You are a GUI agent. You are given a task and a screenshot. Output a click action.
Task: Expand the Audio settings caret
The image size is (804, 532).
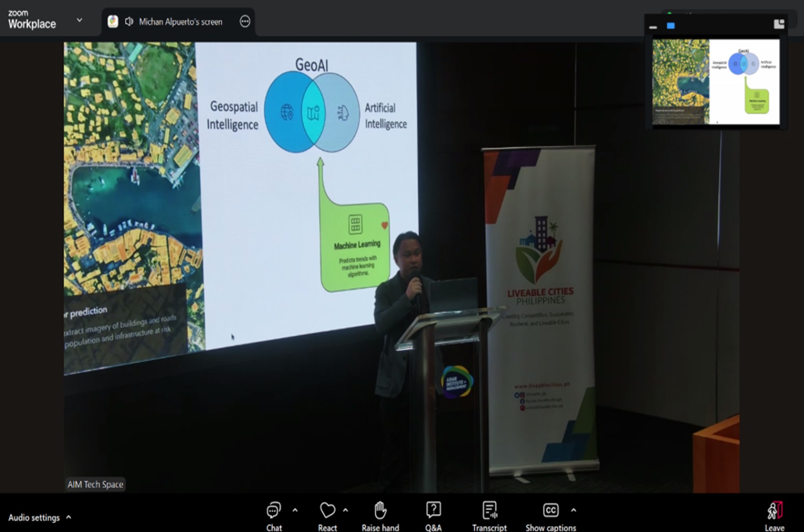(69, 518)
